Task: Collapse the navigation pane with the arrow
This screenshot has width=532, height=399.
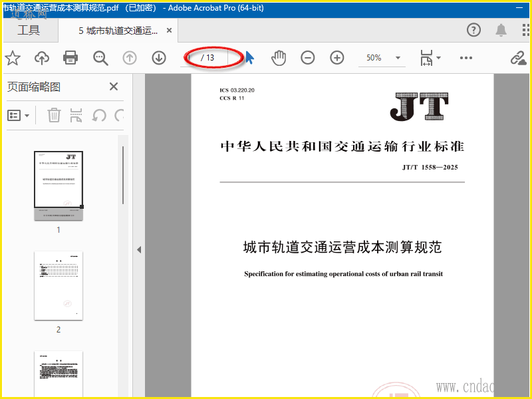Action: click(139, 250)
